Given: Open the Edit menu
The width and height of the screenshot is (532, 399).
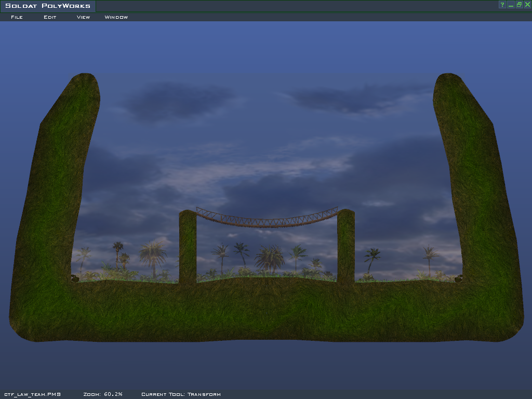Looking at the screenshot, I should (x=50, y=17).
